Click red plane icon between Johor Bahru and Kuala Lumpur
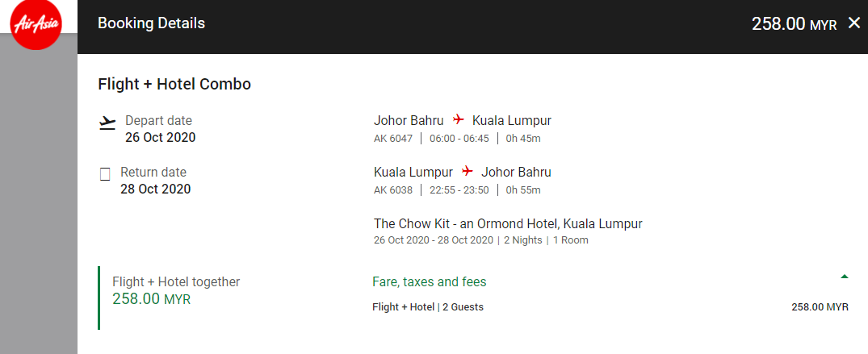 [459, 119]
